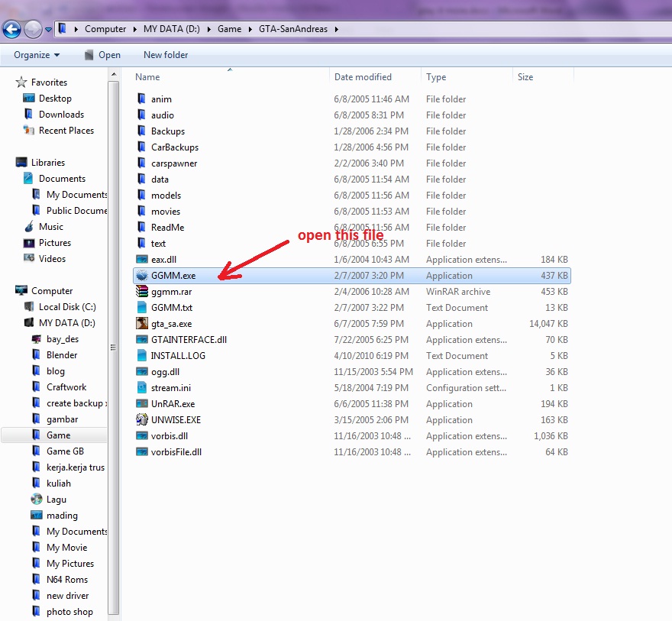This screenshot has width=672, height=621.
Task: Select the GTAINTERFACE.dll file icon
Action: coord(142,339)
